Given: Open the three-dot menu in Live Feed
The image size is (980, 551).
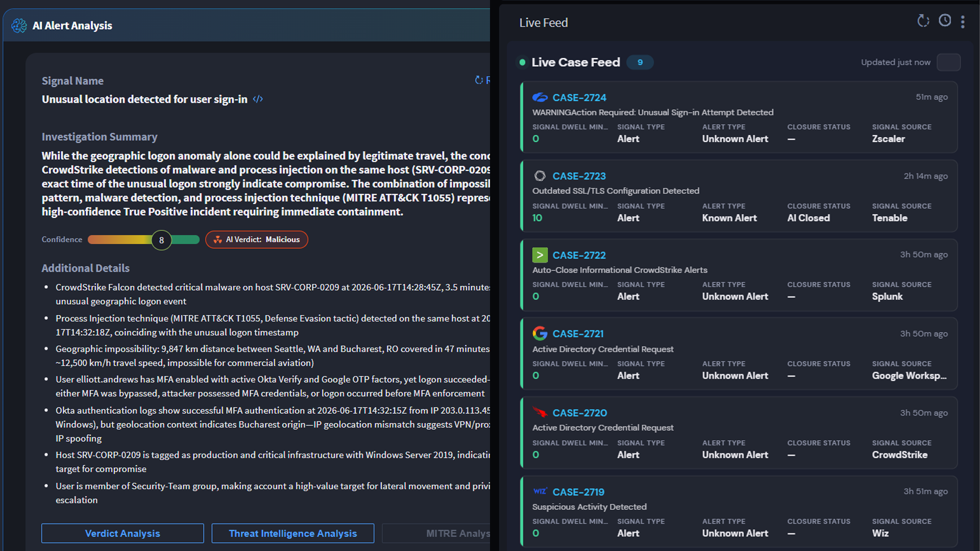Looking at the screenshot, I should (963, 21).
